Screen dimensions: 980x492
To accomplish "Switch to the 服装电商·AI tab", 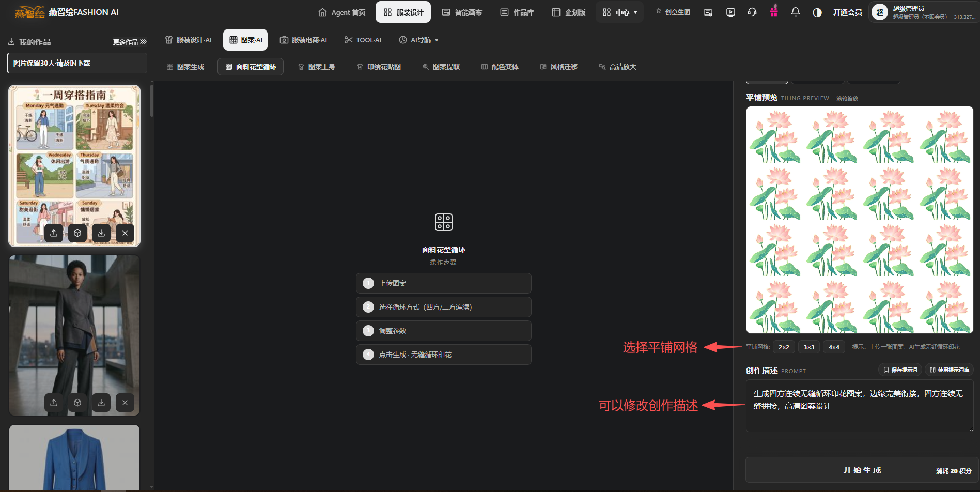I will point(304,40).
